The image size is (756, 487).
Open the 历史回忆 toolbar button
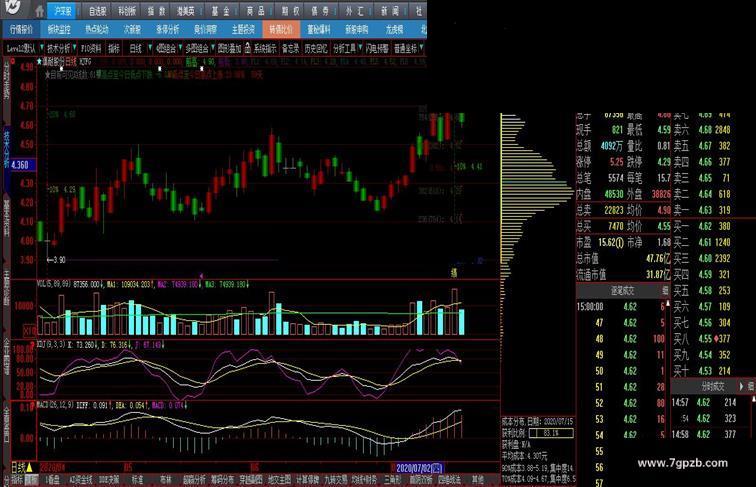(316, 48)
